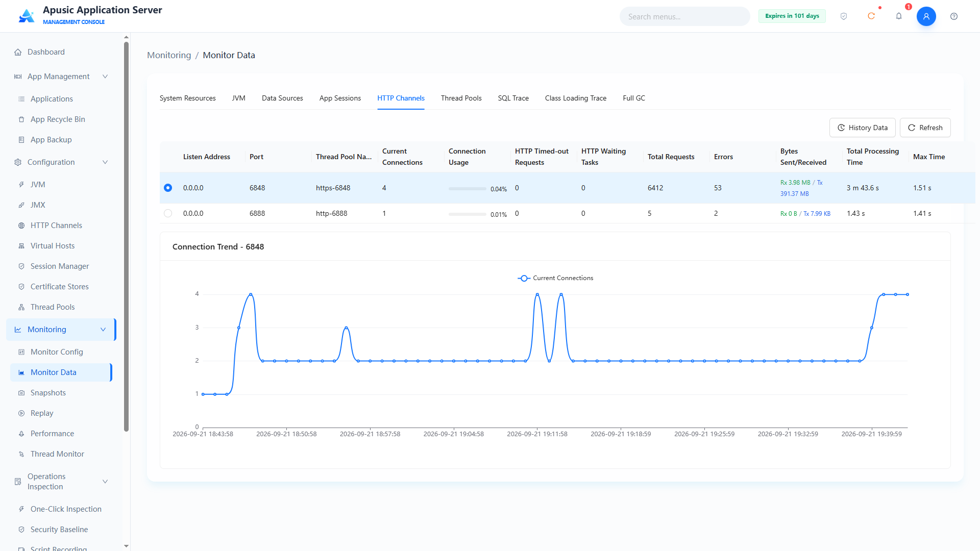Go to Certificate Stores
Image resolution: width=980 pixels, height=551 pixels.
point(61,287)
